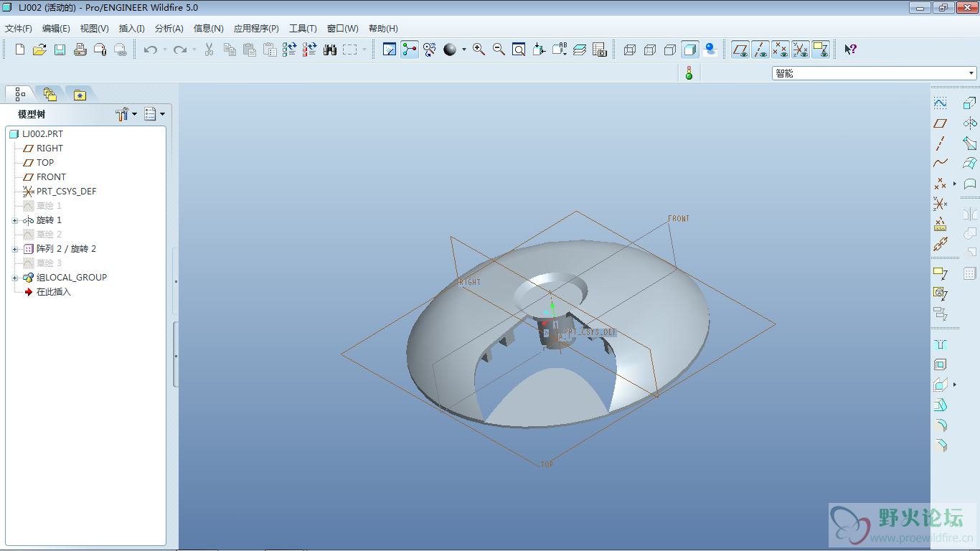
Task: Zoom out with magnifier minus
Action: click(499, 50)
